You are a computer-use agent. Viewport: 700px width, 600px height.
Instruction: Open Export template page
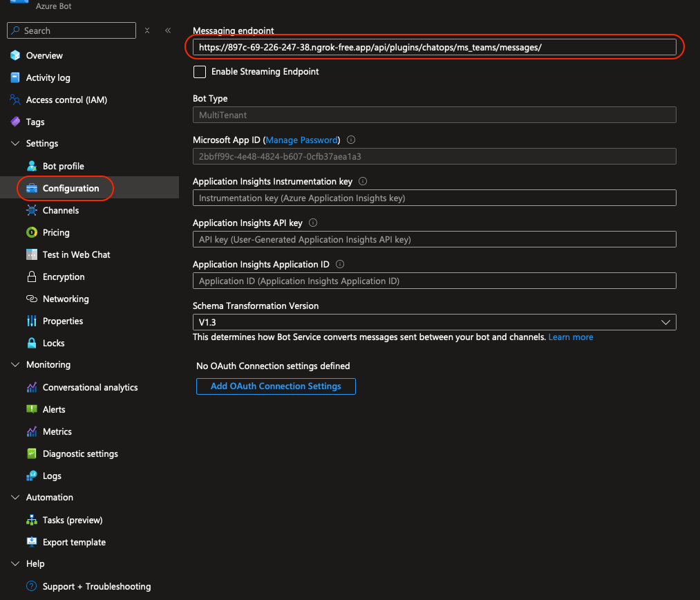(74, 542)
